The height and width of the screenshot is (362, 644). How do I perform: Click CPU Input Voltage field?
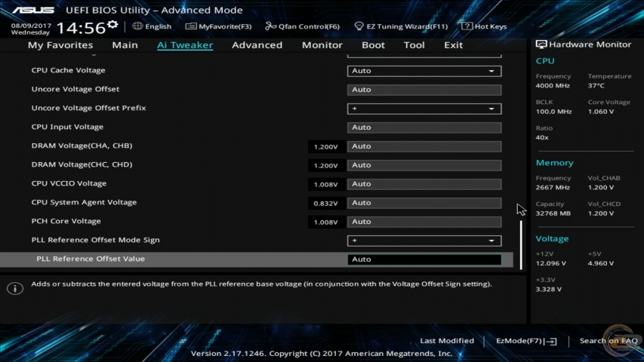click(424, 127)
